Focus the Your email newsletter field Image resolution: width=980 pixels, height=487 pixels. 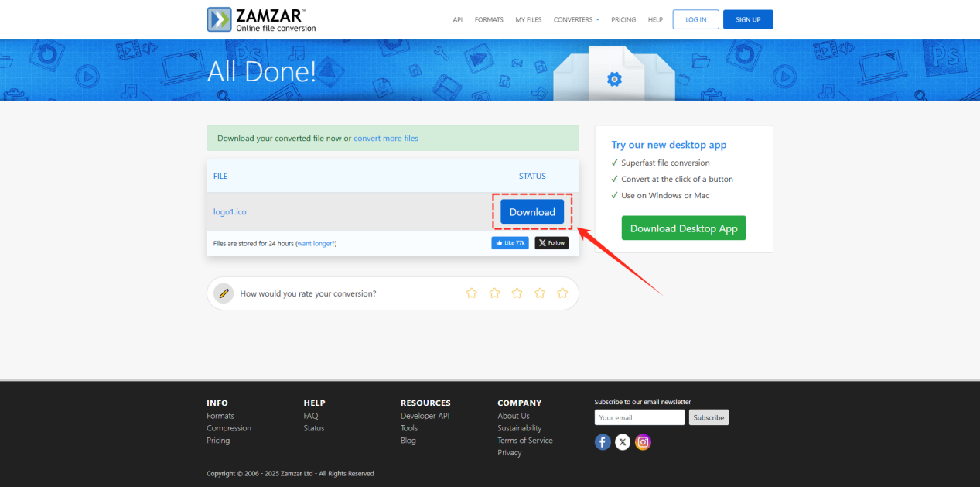[639, 417]
